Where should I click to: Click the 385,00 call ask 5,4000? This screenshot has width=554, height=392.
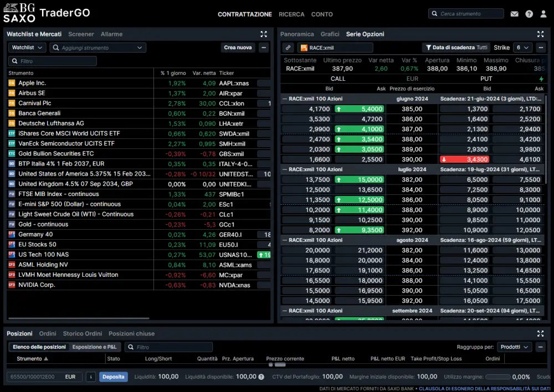point(360,109)
